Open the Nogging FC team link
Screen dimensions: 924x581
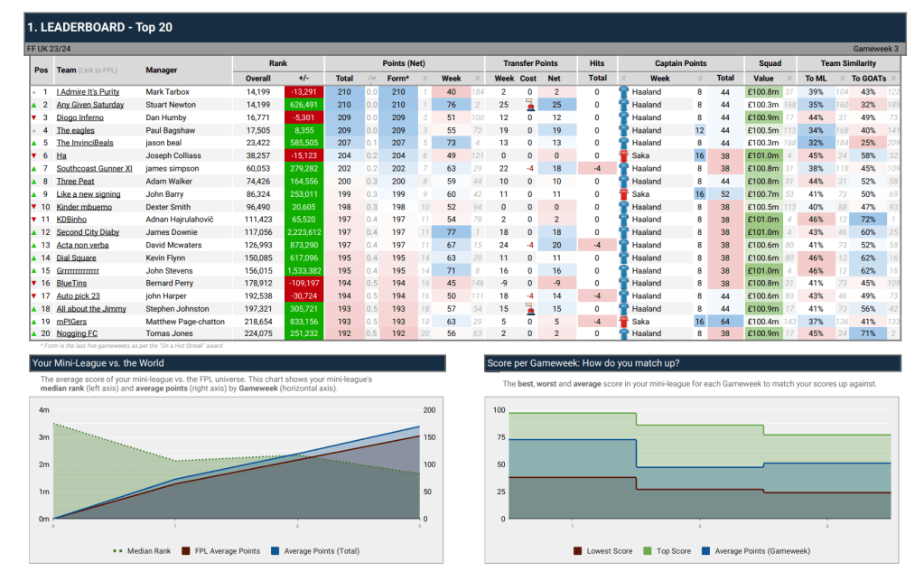pyautogui.click(x=78, y=333)
